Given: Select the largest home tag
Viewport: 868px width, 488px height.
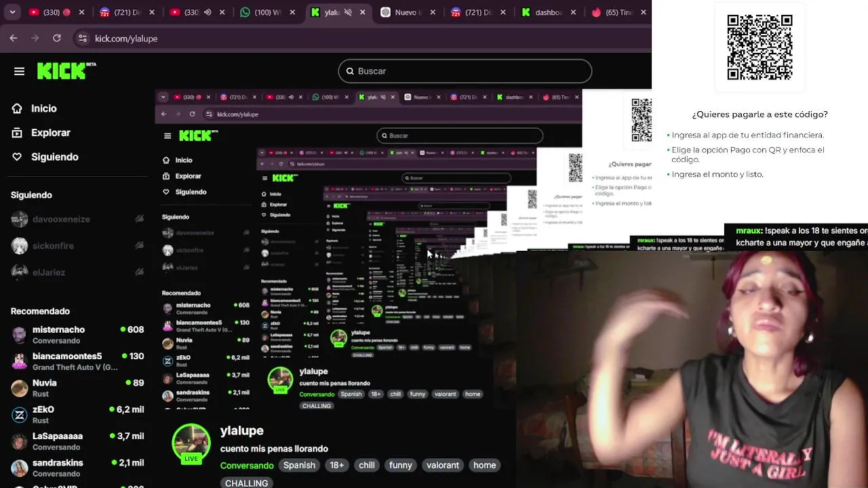Looking at the screenshot, I should [485, 465].
